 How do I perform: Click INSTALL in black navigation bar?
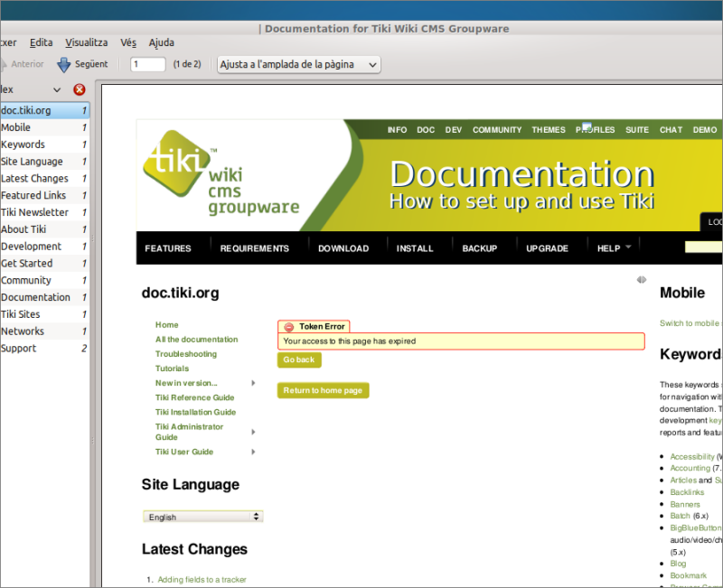pos(415,248)
